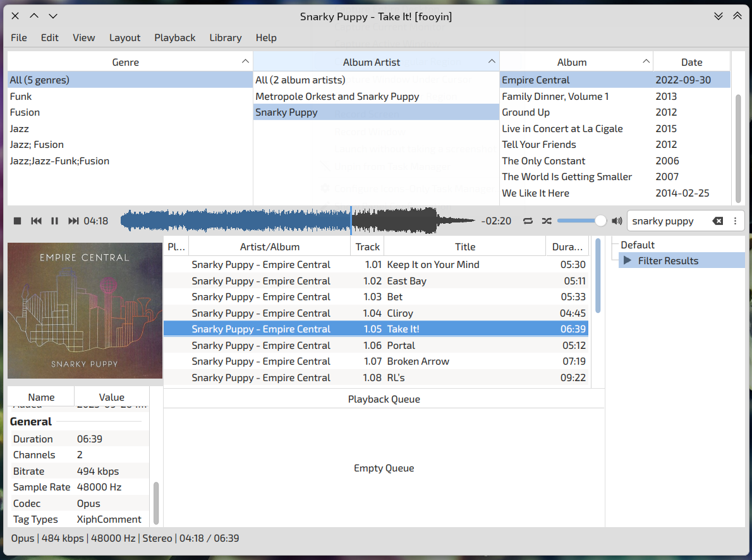752x560 pixels.
Task: Clear the snarky puppy search text
Action: [718, 221]
